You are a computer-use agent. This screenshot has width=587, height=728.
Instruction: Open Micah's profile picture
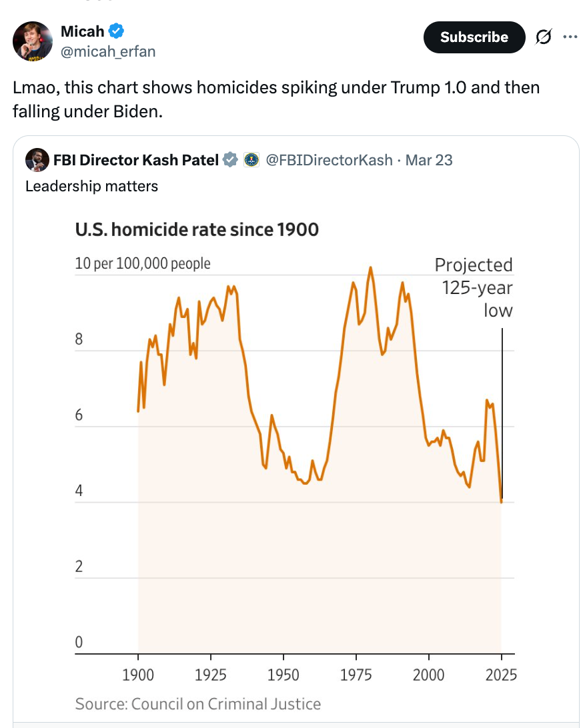pyautogui.click(x=32, y=41)
